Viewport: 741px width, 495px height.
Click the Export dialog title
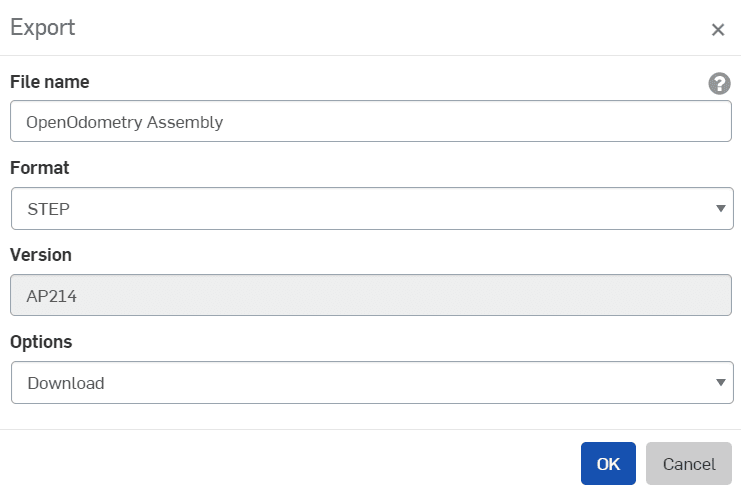(43, 28)
